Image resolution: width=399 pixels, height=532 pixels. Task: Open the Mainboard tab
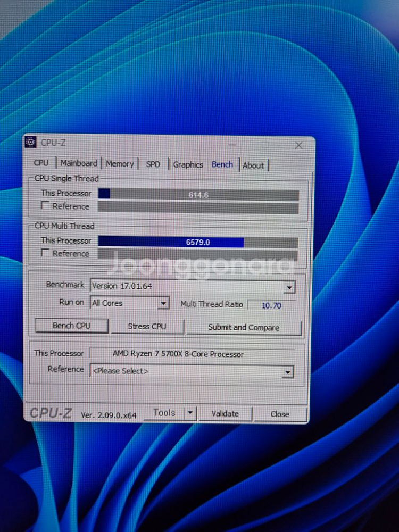coord(79,163)
